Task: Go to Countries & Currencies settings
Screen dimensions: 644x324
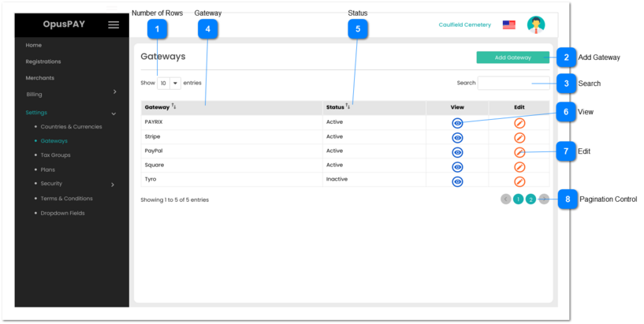Action: click(x=71, y=126)
